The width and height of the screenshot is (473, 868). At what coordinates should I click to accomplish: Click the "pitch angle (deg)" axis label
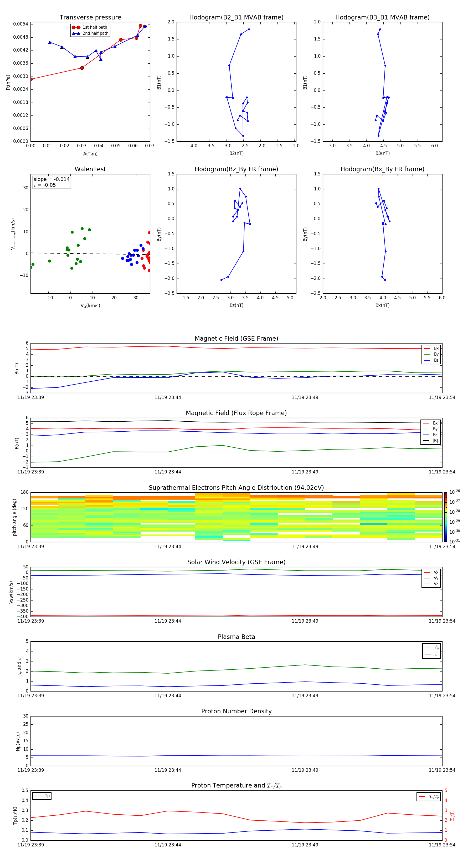pos(14,517)
